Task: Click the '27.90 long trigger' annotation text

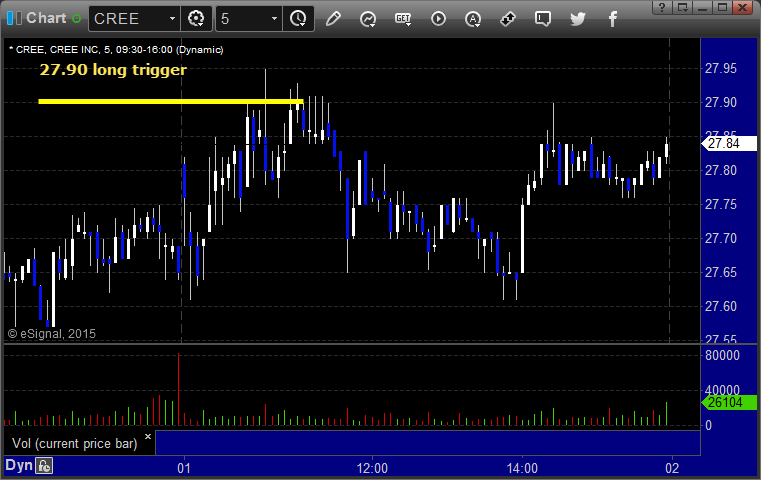Action: click(x=113, y=69)
